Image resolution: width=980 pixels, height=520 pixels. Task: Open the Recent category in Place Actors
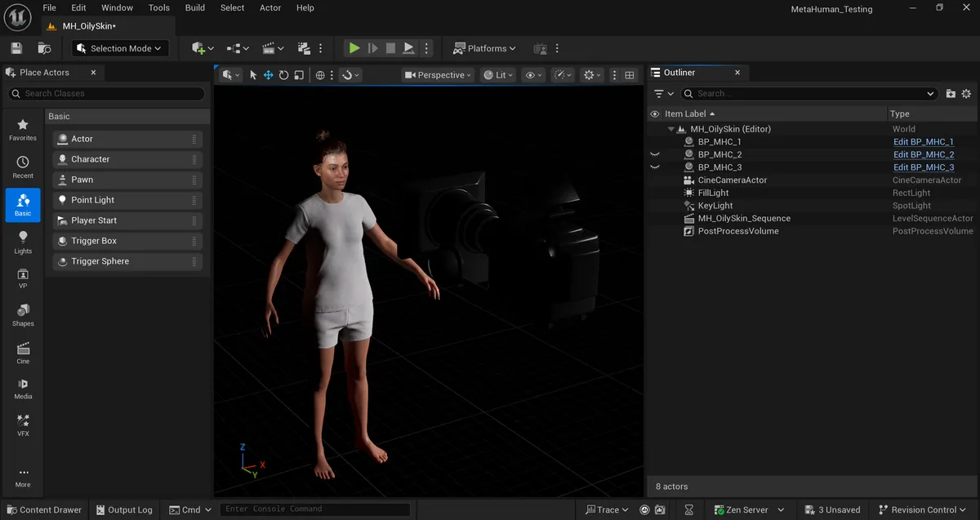[23, 167]
